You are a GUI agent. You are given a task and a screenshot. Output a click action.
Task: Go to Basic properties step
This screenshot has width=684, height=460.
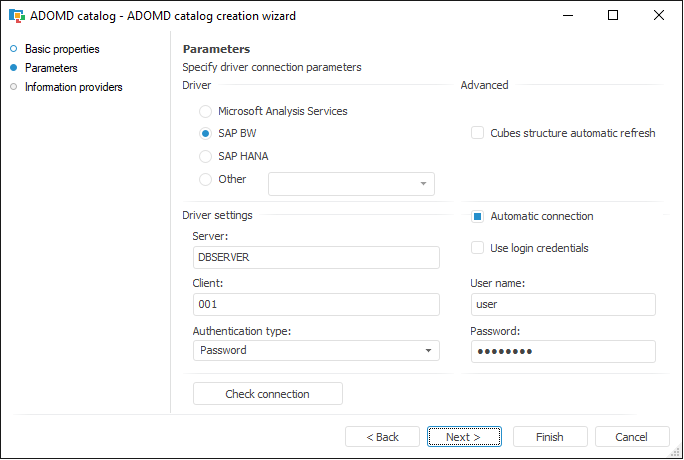tap(62, 49)
